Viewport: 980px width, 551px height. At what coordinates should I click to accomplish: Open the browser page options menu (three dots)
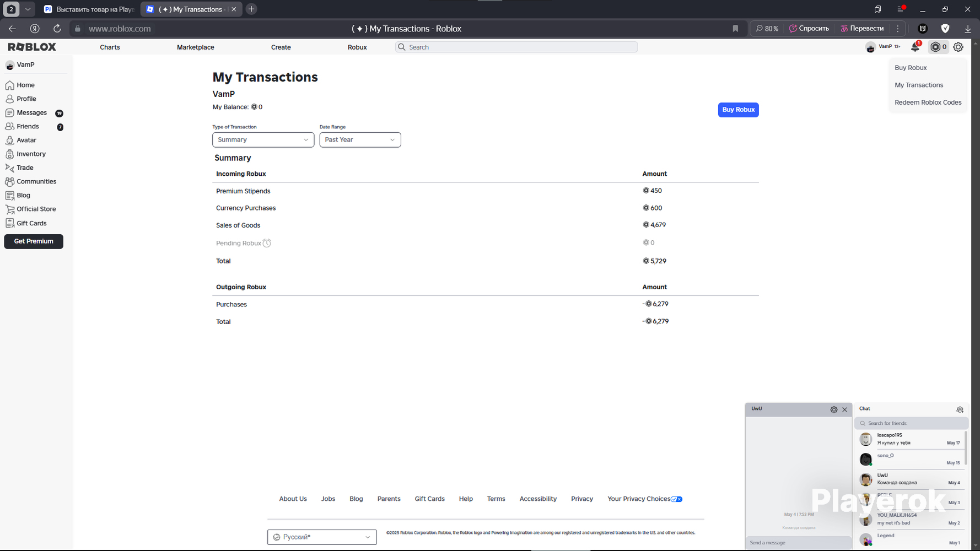898,29
